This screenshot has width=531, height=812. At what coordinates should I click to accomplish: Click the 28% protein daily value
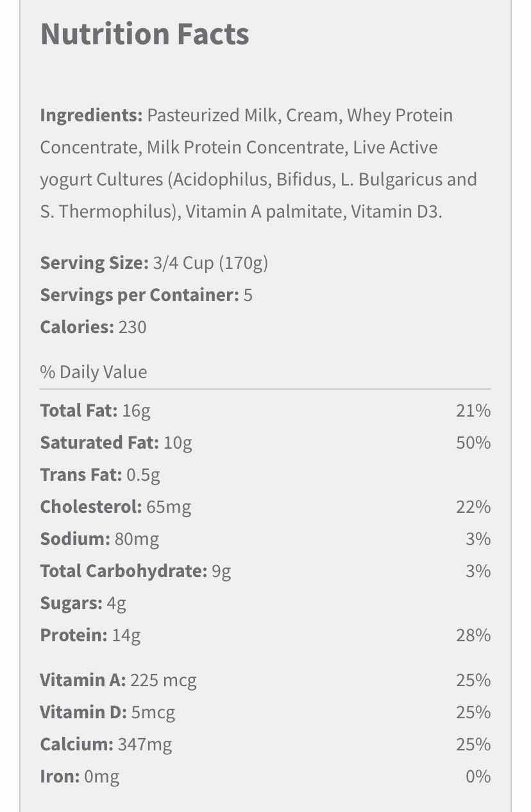pyautogui.click(x=473, y=635)
